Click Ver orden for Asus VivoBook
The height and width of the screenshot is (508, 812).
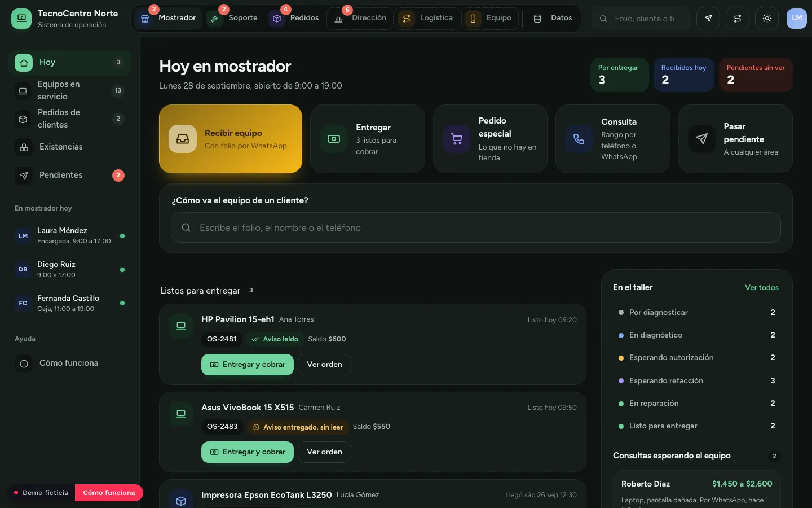(324, 452)
